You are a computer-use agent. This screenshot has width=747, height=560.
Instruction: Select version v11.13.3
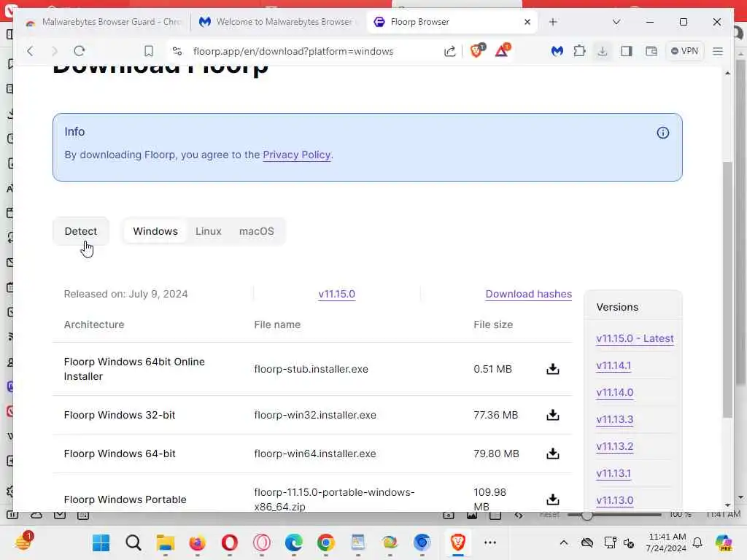coord(614,419)
